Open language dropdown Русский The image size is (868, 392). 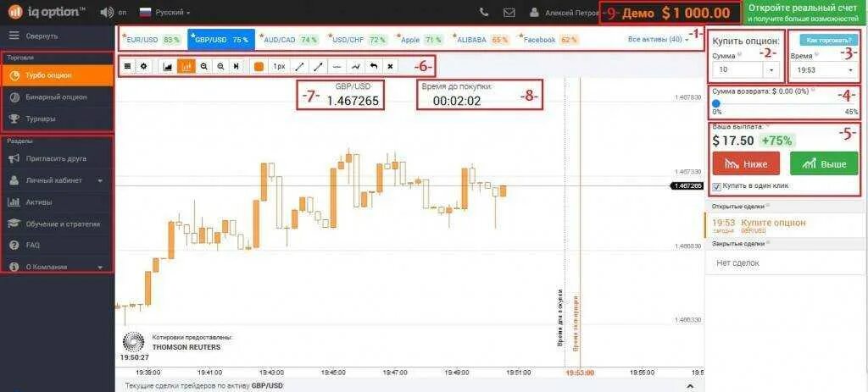tap(165, 12)
